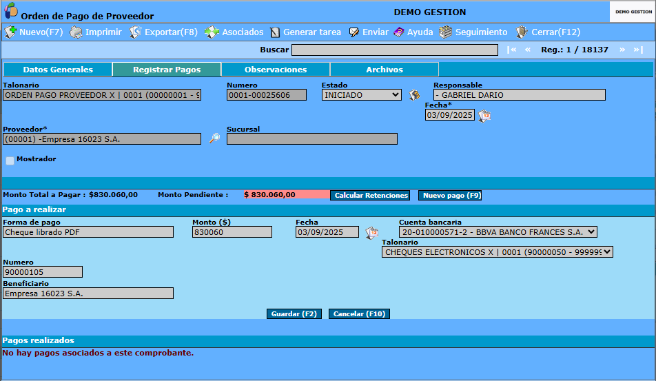
Task: Open the Archivos tab
Action: [384, 69]
